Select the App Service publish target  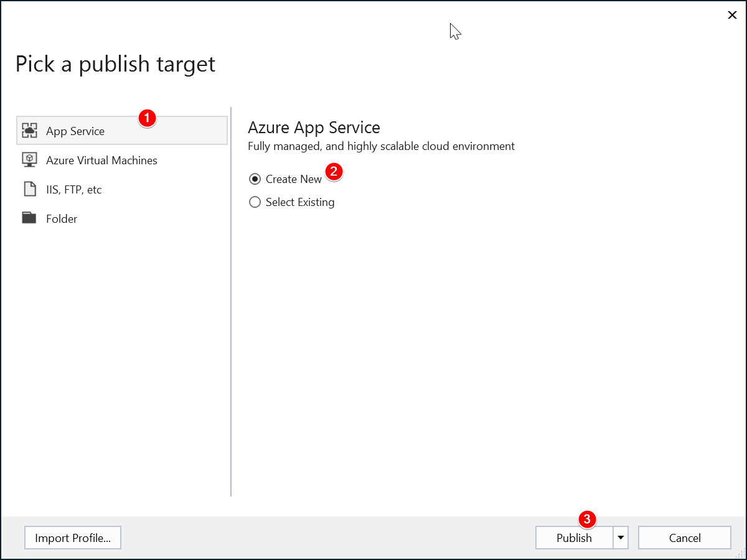[x=122, y=131]
